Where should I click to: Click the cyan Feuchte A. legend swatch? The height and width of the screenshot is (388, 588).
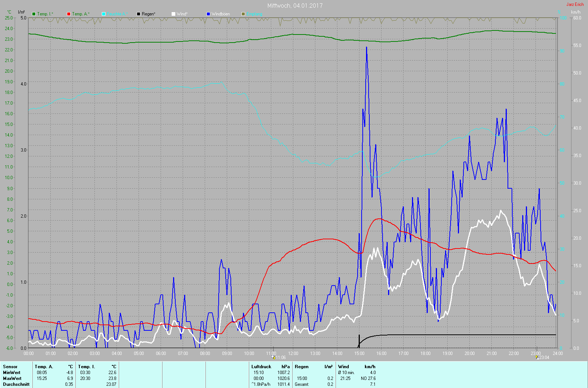click(x=104, y=14)
